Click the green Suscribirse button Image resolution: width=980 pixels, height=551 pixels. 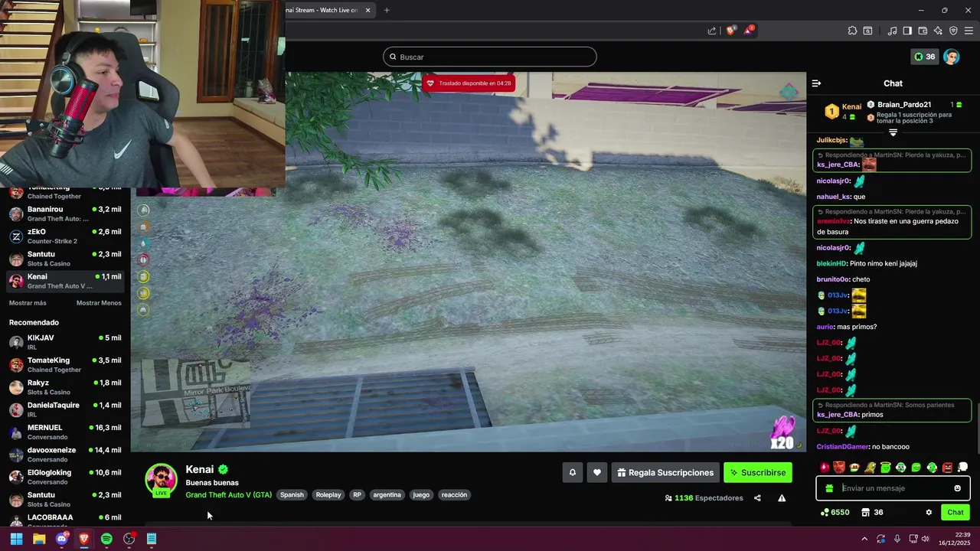[758, 473]
